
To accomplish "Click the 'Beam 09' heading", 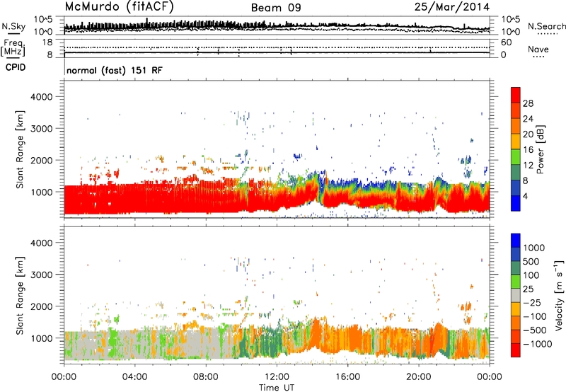I will [x=276, y=8].
